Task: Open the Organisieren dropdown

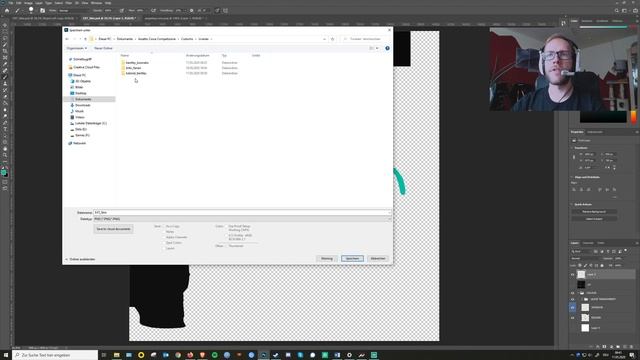Action: click(77, 48)
